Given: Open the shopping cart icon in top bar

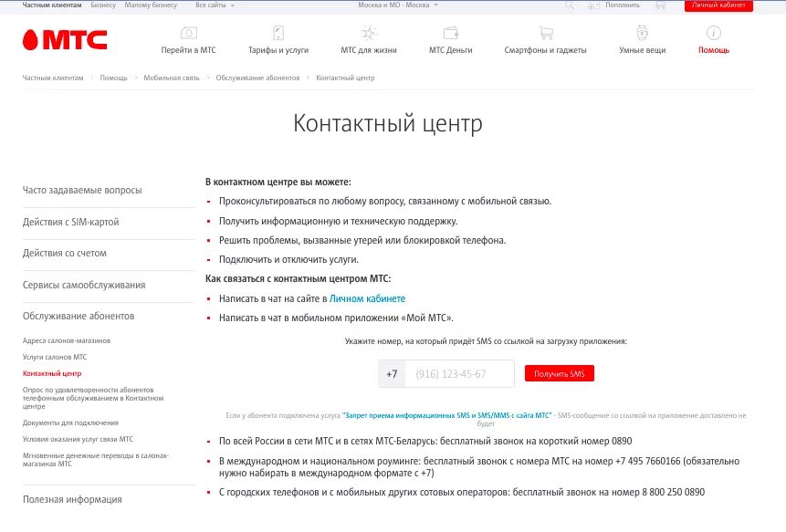Looking at the screenshot, I should pos(661,5).
